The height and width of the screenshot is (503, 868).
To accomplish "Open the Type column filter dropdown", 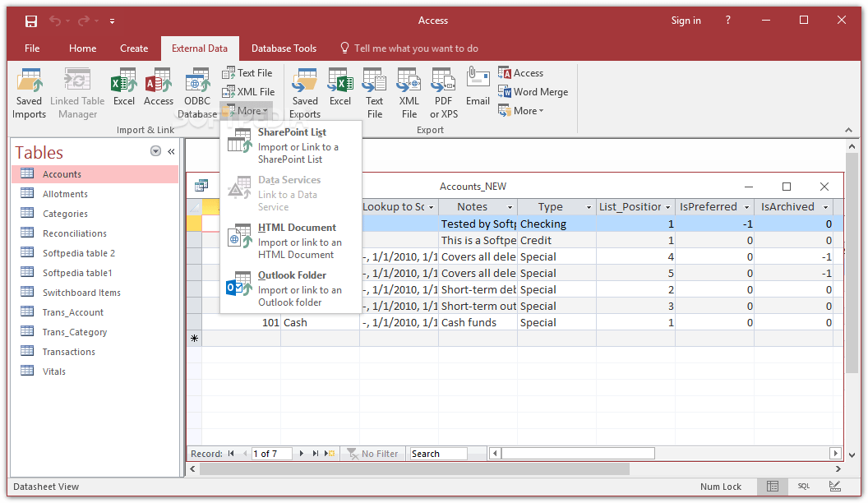I will pos(589,207).
